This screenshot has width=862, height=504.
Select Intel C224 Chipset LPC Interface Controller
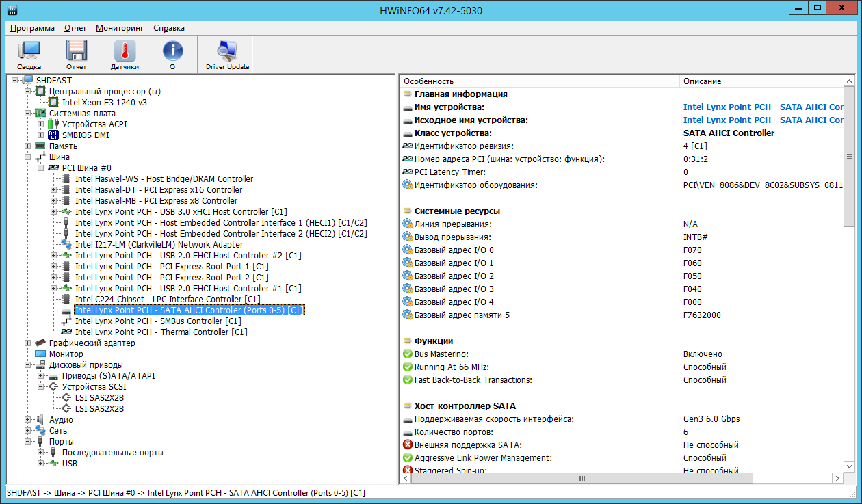click(x=168, y=300)
